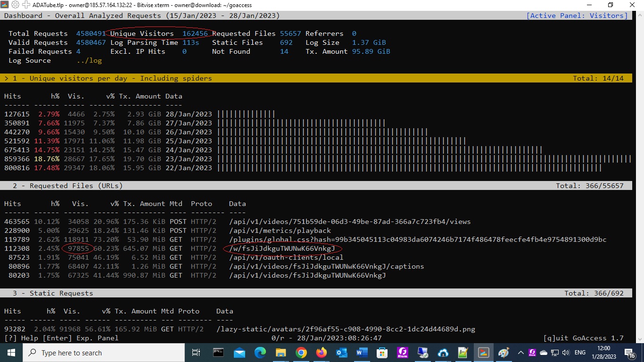Open Command Prompt from the taskbar
Viewport: 644px width, 362px height.
(218, 353)
